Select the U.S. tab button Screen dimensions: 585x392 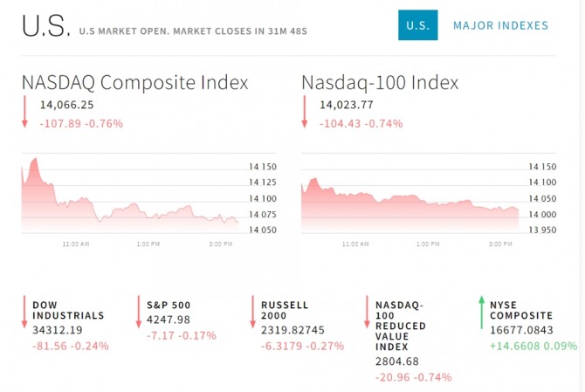click(417, 25)
